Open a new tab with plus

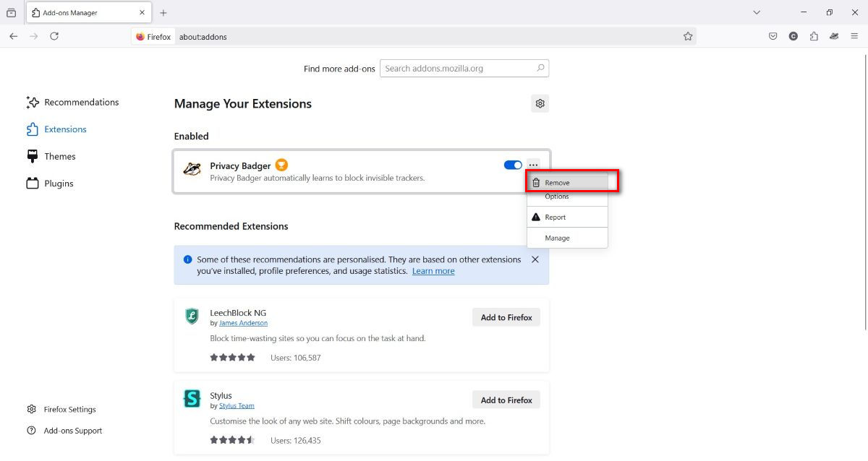[163, 13]
